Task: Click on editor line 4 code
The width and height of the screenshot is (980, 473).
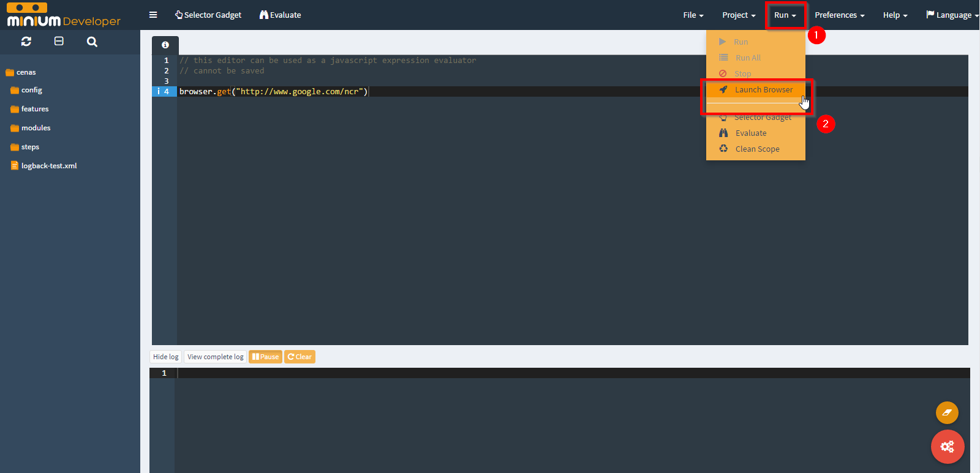Action: [273, 92]
